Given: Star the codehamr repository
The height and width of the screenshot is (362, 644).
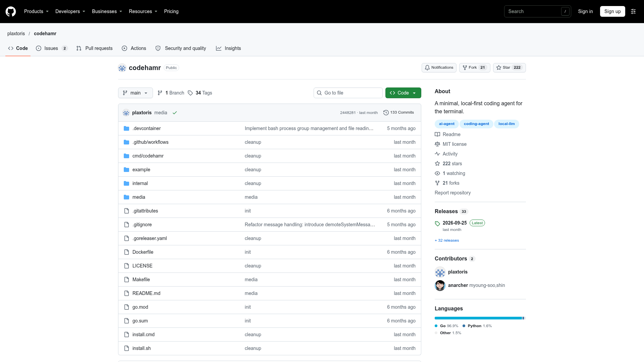Looking at the screenshot, I should (509, 68).
